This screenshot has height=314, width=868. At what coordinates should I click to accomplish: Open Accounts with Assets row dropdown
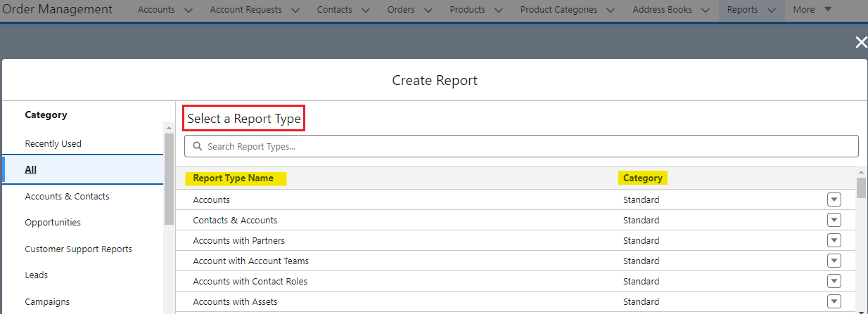[x=834, y=301]
